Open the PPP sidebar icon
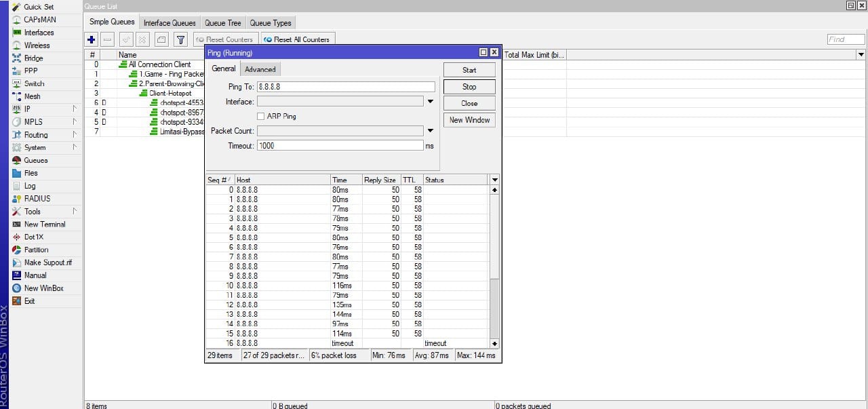The width and height of the screenshot is (868, 409). (17, 71)
